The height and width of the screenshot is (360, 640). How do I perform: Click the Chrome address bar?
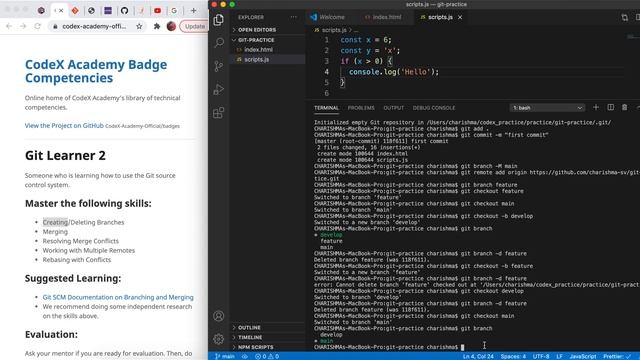pyautogui.click(x=95, y=26)
